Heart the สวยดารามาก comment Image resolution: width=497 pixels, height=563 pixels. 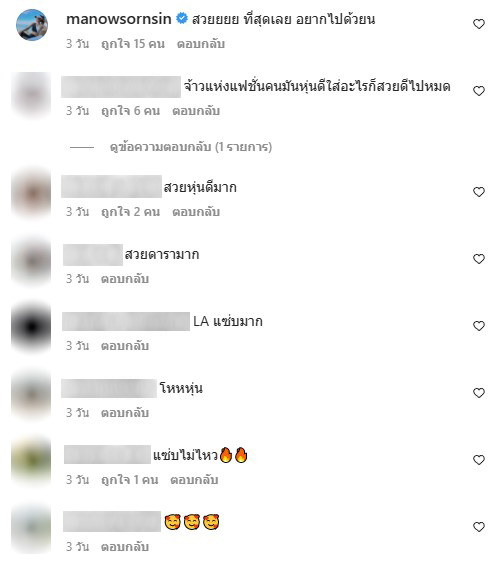[x=479, y=259]
